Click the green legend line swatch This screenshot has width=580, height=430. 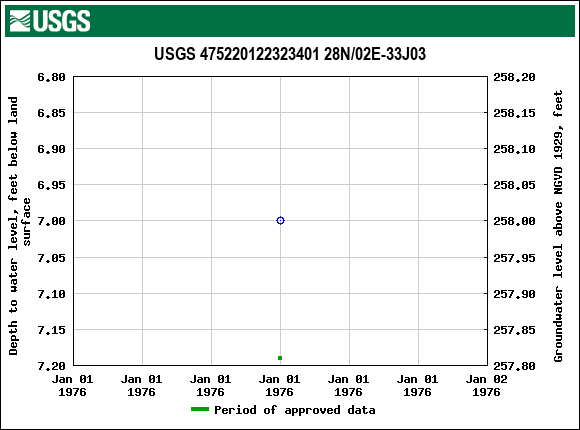[200, 409]
